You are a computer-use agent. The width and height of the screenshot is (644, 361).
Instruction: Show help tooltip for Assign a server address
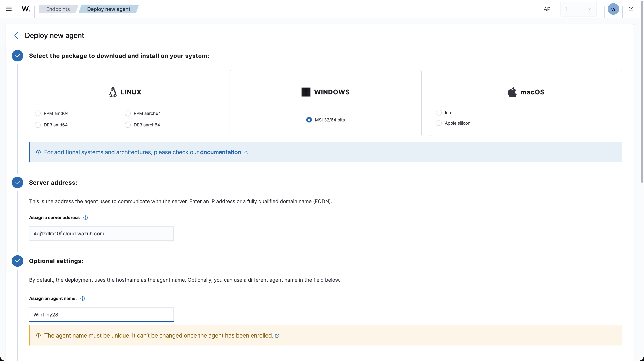(85, 217)
